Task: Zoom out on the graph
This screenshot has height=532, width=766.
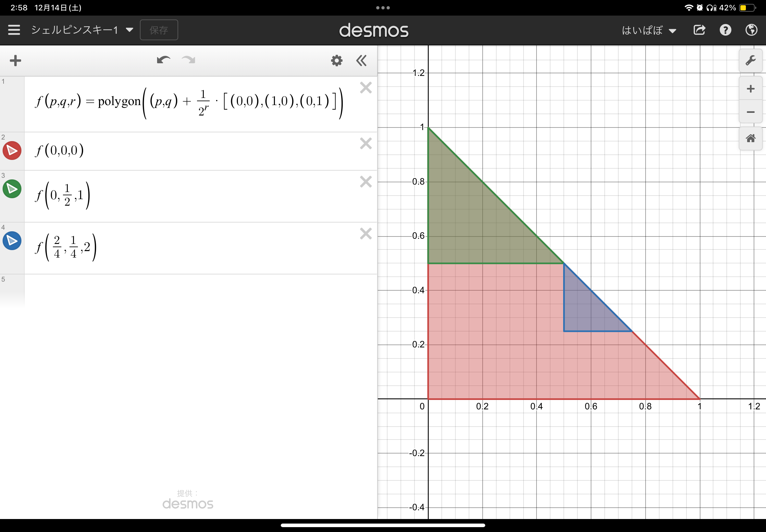Action: tap(751, 112)
